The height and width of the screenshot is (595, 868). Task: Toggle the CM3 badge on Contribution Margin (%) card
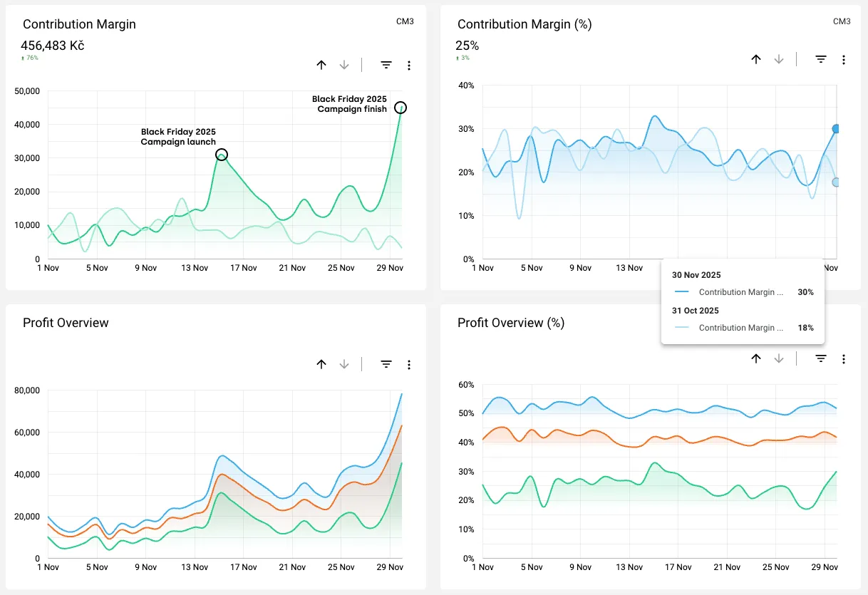(x=842, y=21)
